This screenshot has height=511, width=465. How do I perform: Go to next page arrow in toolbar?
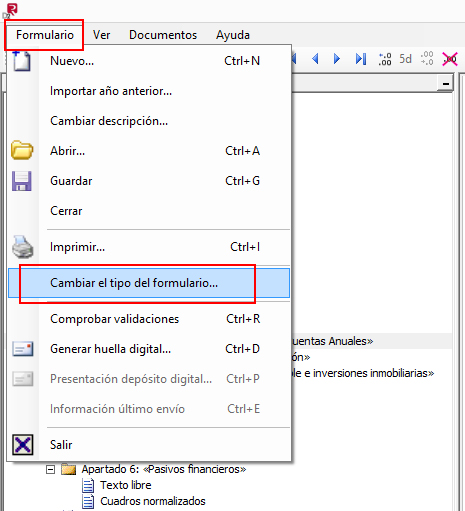click(337, 59)
